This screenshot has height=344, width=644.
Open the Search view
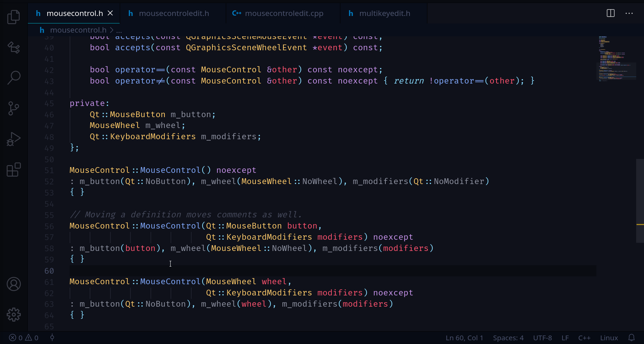14,77
